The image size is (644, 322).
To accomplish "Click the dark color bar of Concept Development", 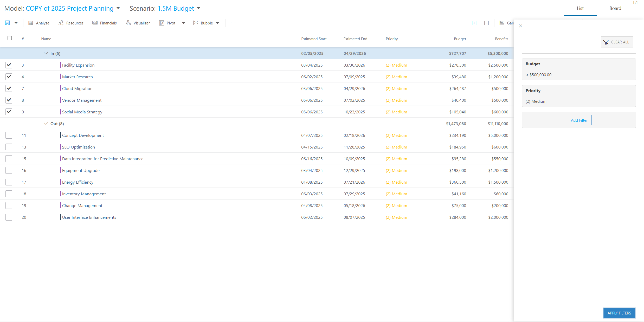I will click(x=60, y=135).
